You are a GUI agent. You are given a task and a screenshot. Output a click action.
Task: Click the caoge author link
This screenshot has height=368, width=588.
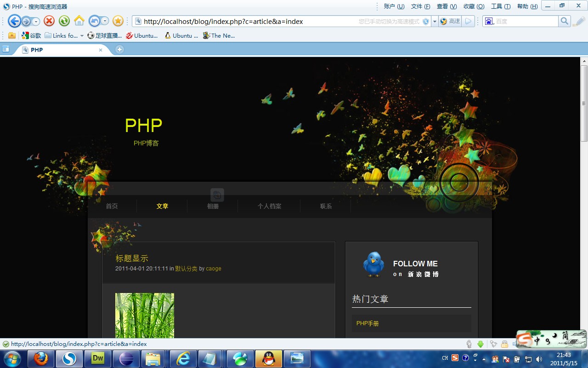214,269
